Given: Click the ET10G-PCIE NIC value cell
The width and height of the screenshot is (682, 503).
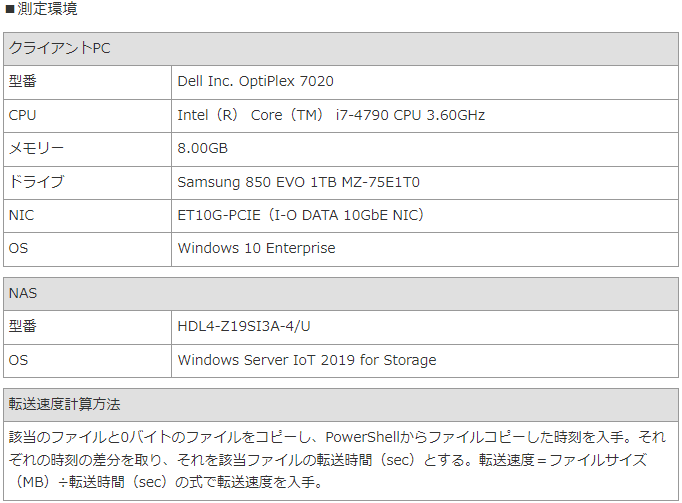Looking at the screenshot, I should tap(425, 215).
